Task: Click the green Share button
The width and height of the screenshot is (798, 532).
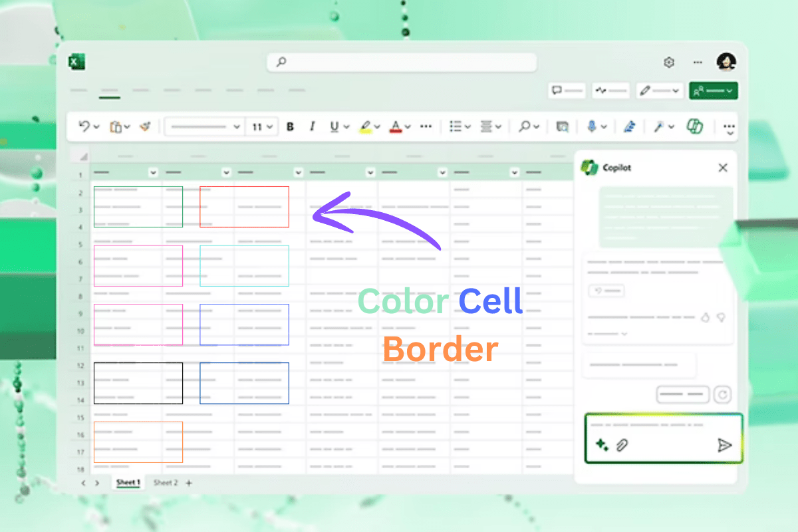Action: pos(714,90)
